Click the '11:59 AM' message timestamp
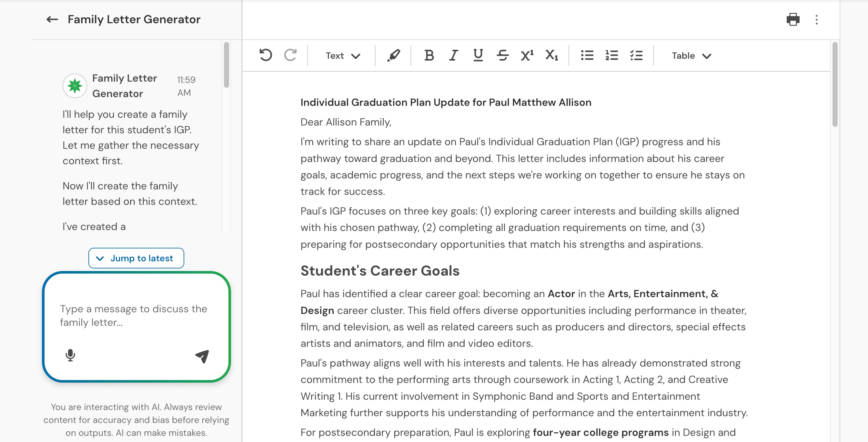 tap(186, 86)
